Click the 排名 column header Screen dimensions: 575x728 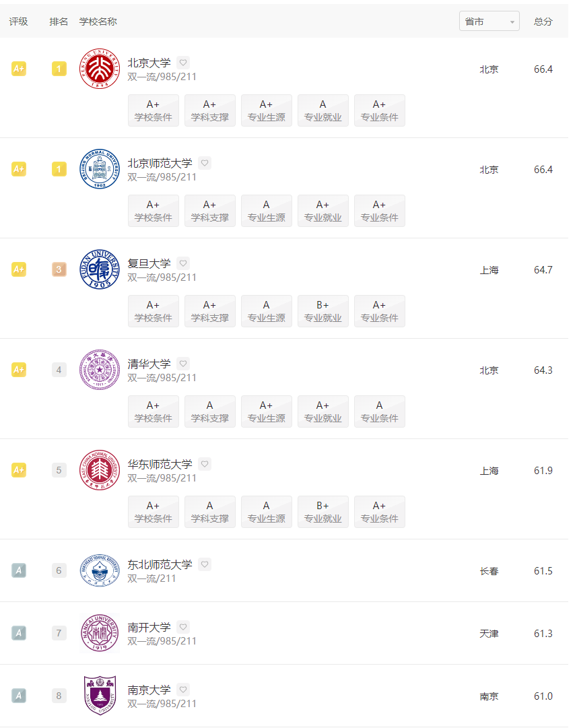pos(59,22)
